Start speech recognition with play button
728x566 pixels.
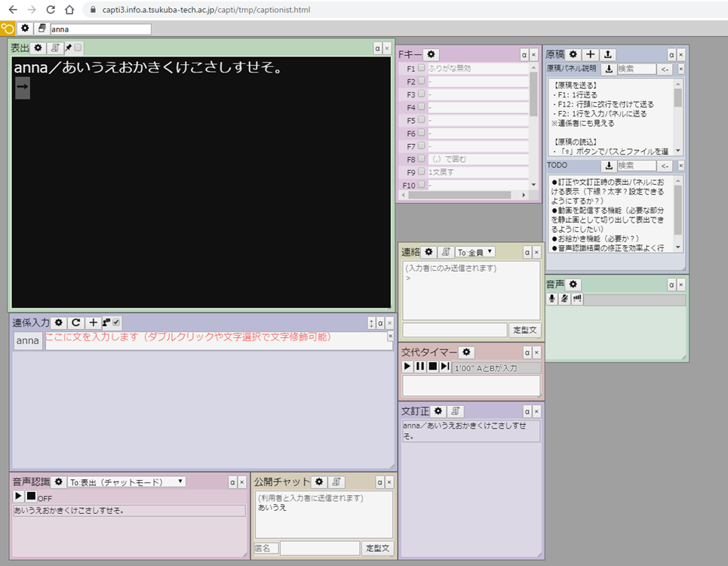pos(18,496)
